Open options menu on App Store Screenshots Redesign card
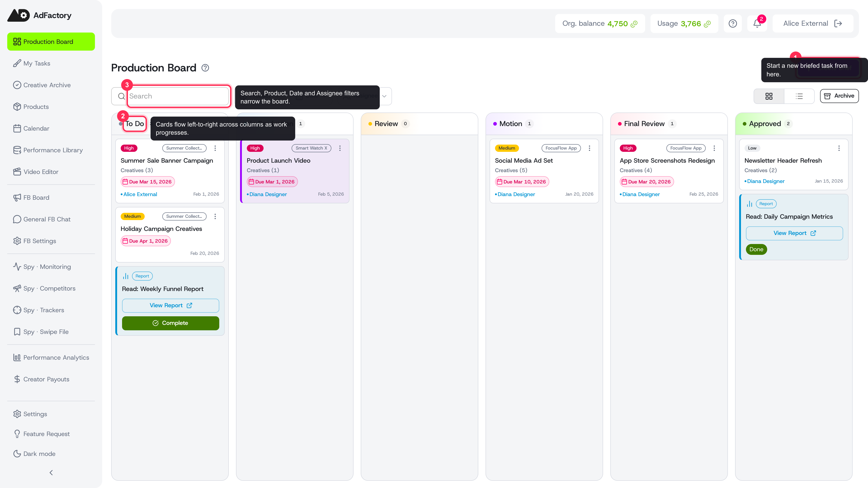This screenshot has height=488, width=868. click(x=714, y=148)
